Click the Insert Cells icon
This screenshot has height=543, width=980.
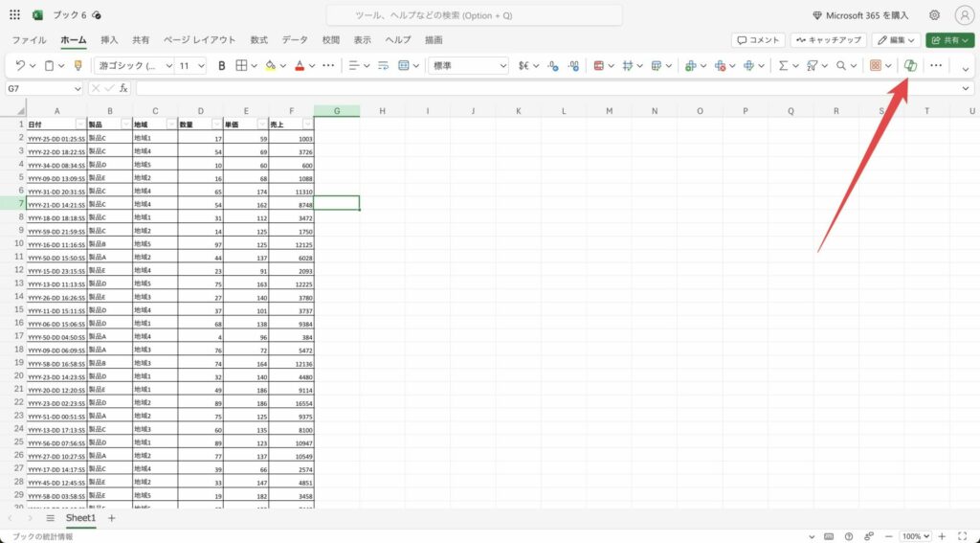point(691,65)
